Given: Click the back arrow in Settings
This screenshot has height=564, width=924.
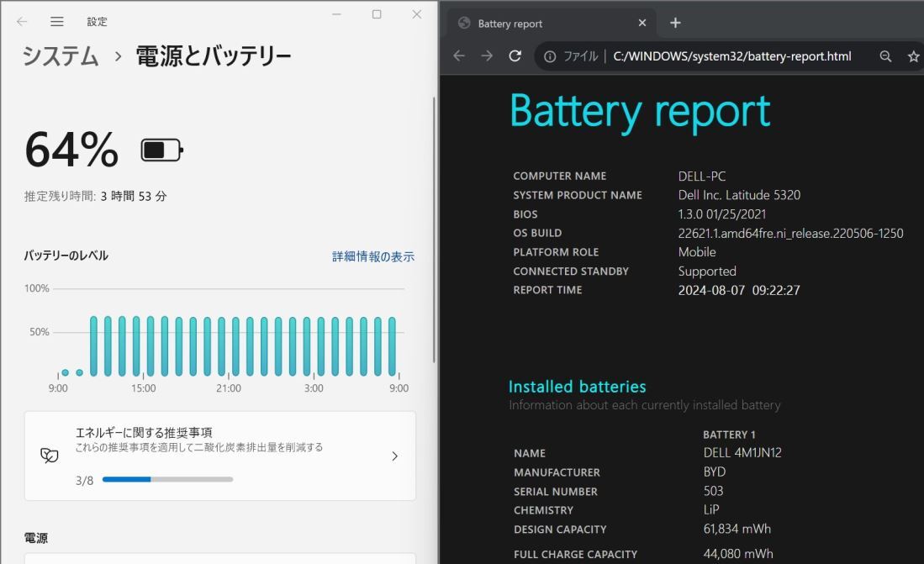Looking at the screenshot, I should (x=22, y=22).
